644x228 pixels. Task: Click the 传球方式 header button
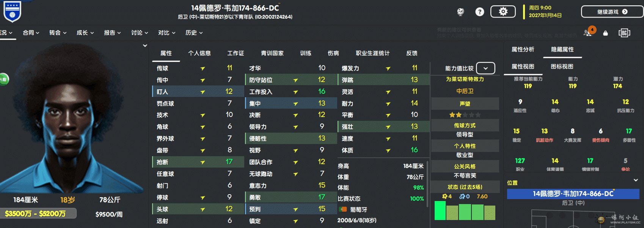tap(465, 125)
